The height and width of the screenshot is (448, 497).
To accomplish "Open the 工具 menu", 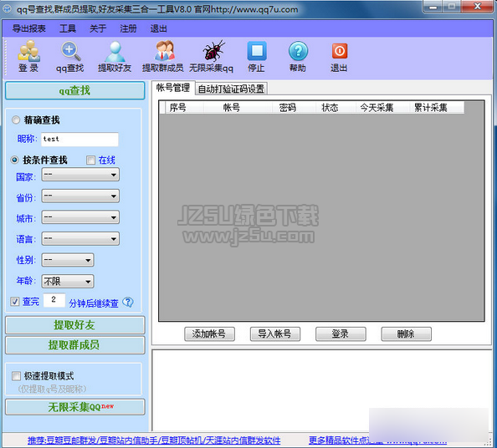I will 68,28.
